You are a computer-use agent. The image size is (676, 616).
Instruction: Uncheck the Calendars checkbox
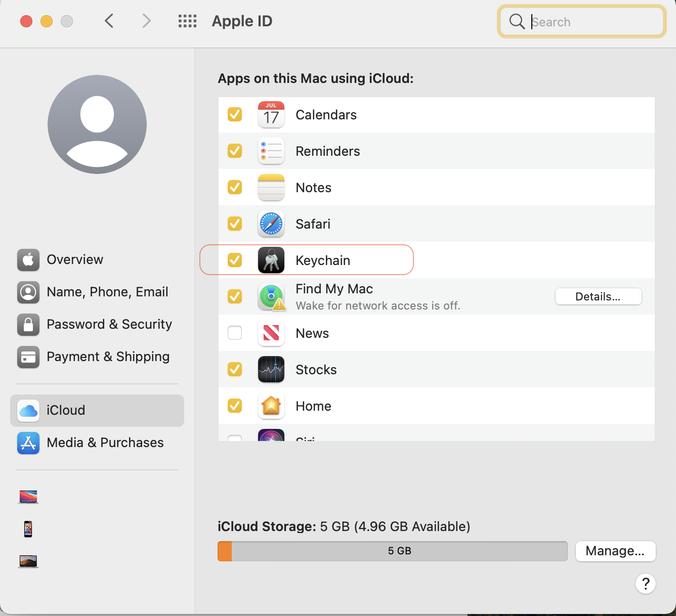(x=235, y=115)
